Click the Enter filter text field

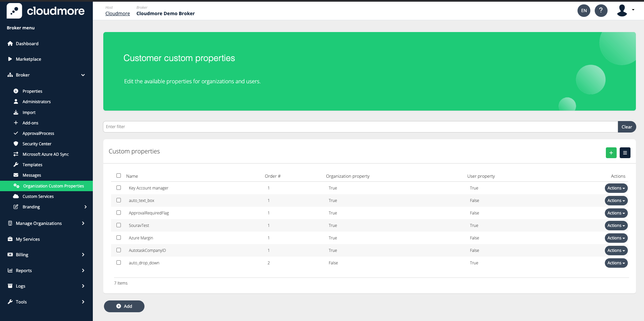360,127
